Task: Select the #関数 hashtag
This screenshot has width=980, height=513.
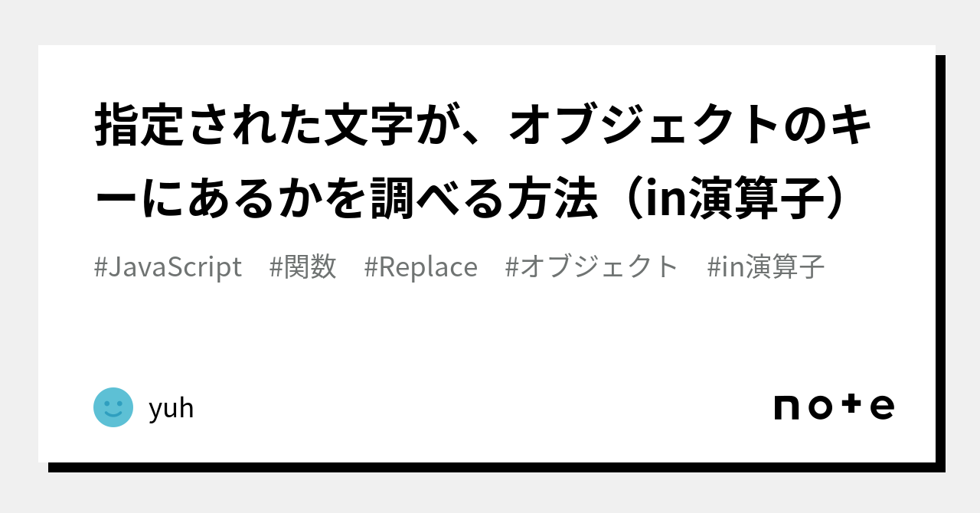Action: [303, 267]
